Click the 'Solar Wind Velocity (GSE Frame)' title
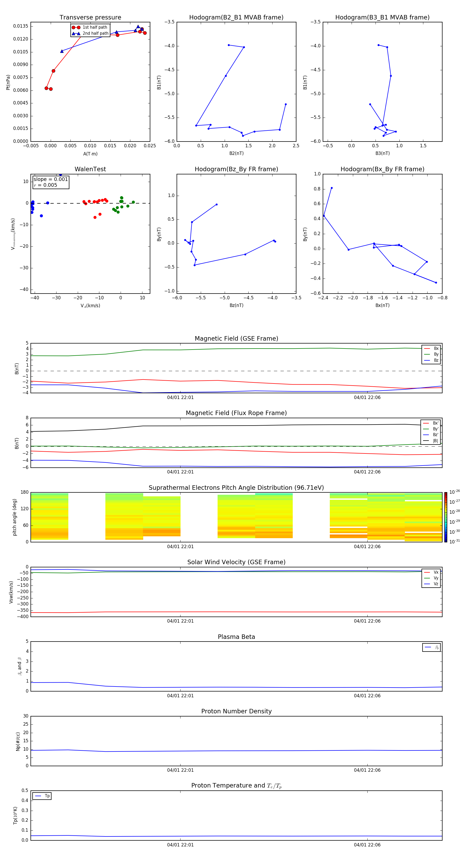This screenshot has height=868, width=473. point(236,562)
